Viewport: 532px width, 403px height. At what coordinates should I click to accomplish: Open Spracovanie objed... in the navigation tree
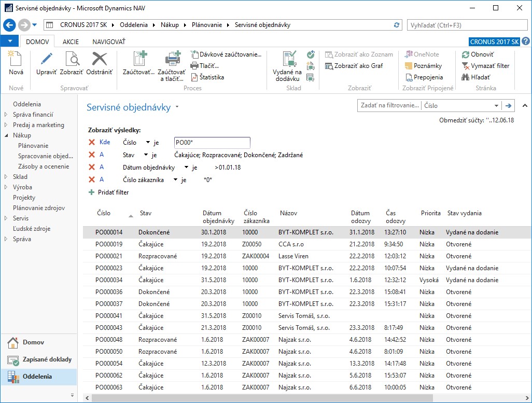(x=46, y=156)
